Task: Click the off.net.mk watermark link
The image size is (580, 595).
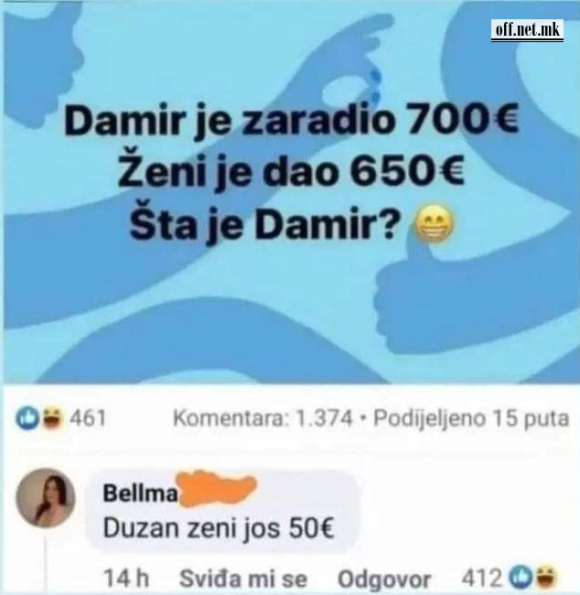Action: point(527,29)
